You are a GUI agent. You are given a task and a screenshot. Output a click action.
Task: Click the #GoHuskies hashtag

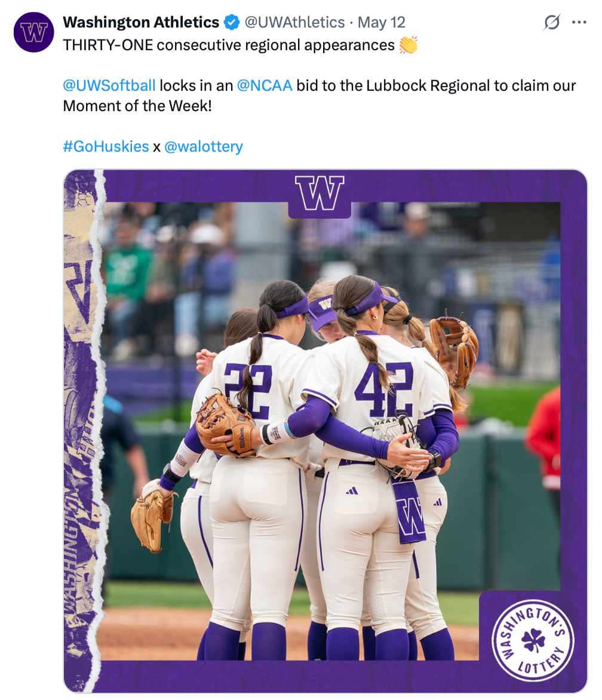(106, 146)
